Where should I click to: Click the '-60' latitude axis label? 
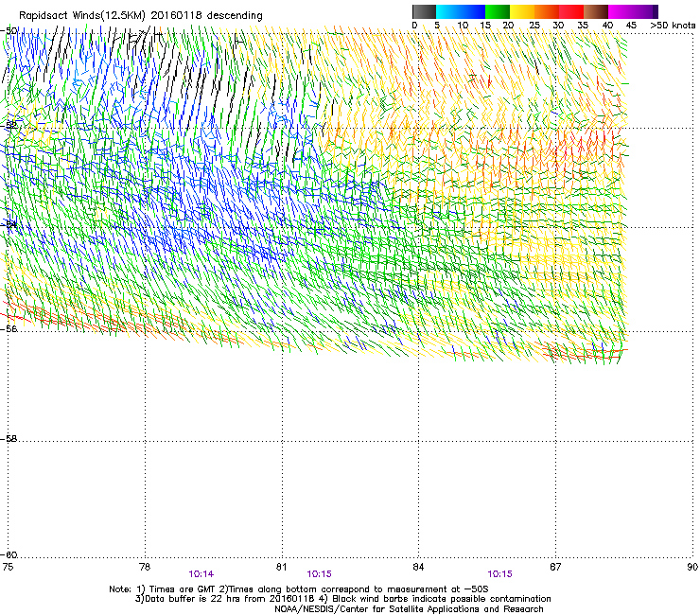9,554
